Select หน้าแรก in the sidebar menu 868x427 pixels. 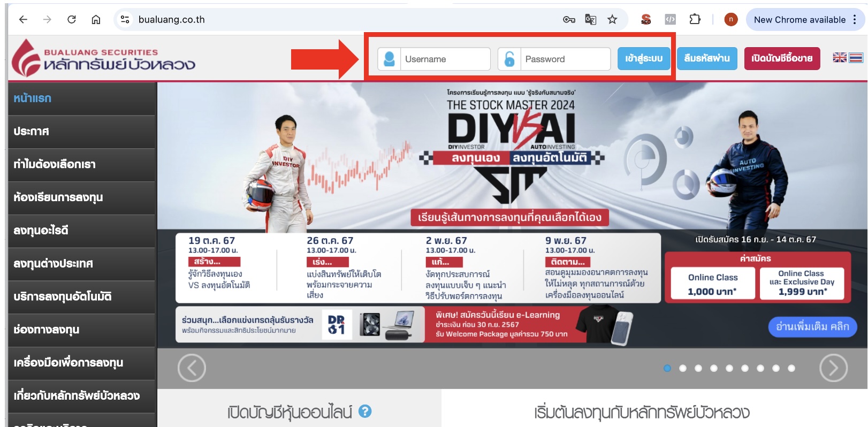81,98
